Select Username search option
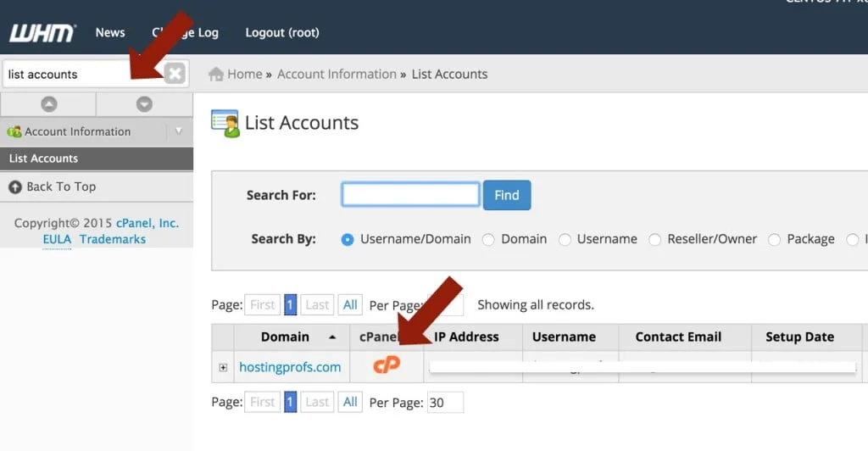The width and height of the screenshot is (868, 451). [x=565, y=240]
